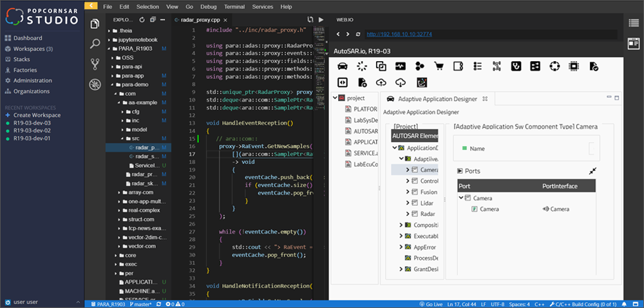
Task: Click the car icon in AutoSAR toolbar
Action: (x=342, y=66)
